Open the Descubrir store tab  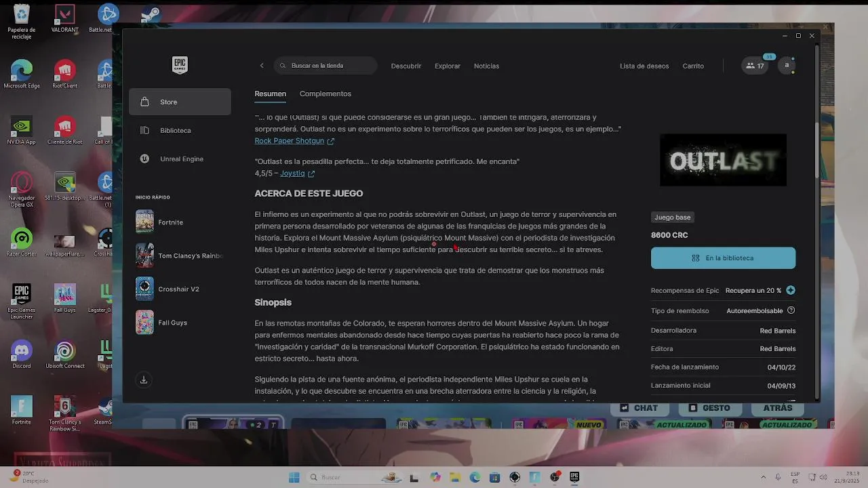click(406, 66)
